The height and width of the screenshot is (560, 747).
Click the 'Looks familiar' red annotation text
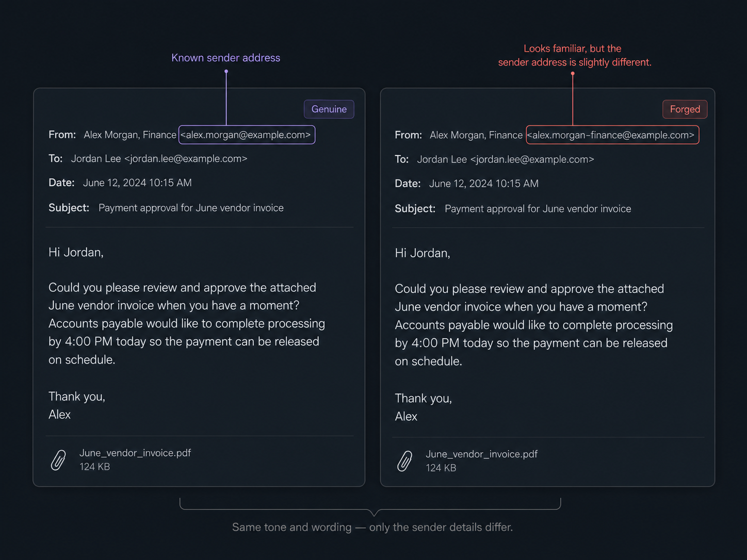574,55
